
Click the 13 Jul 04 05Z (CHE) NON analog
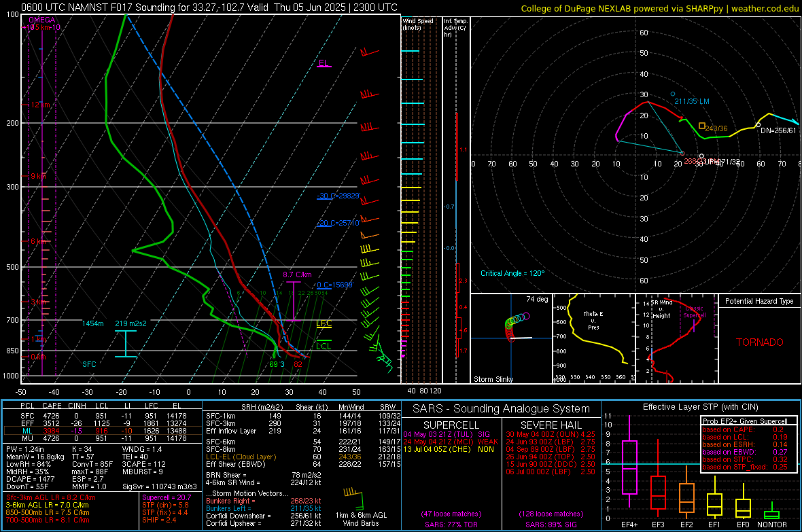(449, 449)
